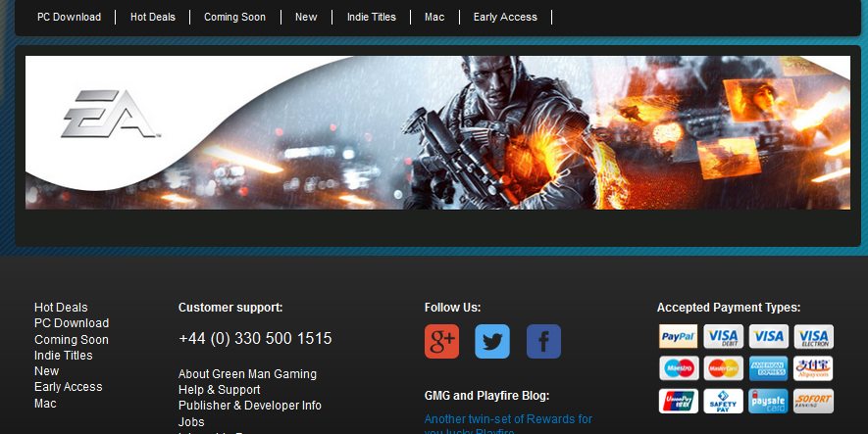The width and height of the screenshot is (868, 434).
Task: Click the MasterCard payment icon
Action: pos(724,368)
